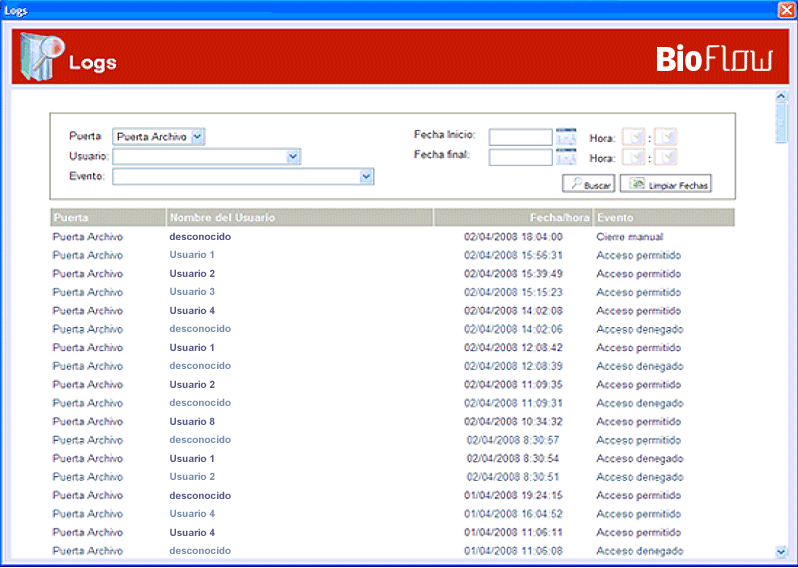The width and height of the screenshot is (798, 568).
Task: Sort by Fecha/hora column header
Action: tap(560, 218)
